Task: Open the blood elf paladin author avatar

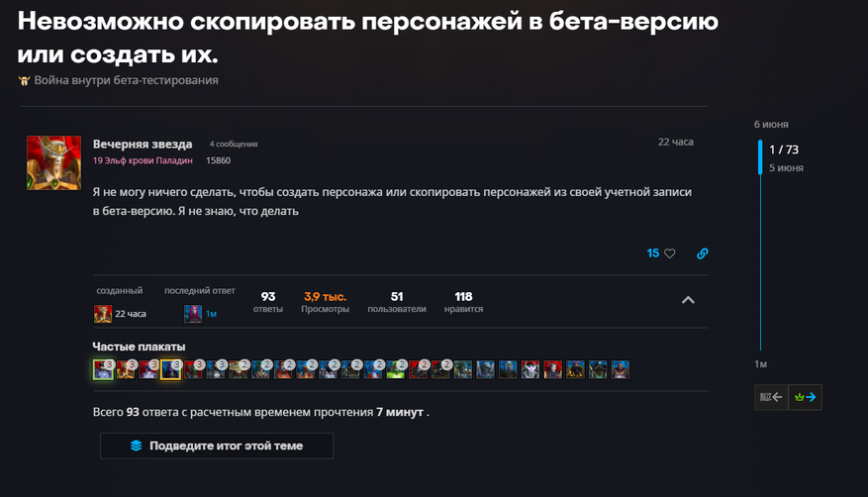Action: tap(53, 162)
